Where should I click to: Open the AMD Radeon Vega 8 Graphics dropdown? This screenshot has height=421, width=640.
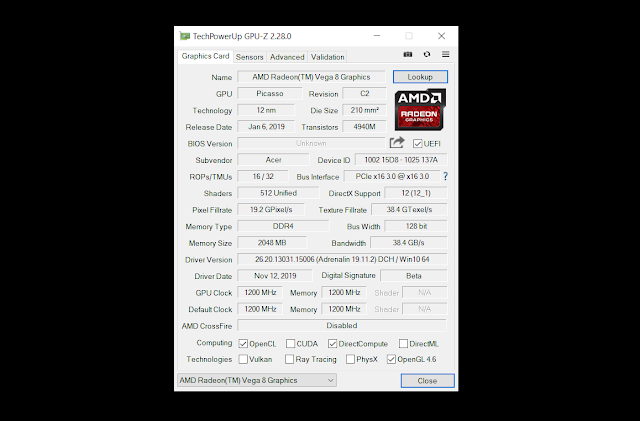click(x=257, y=380)
